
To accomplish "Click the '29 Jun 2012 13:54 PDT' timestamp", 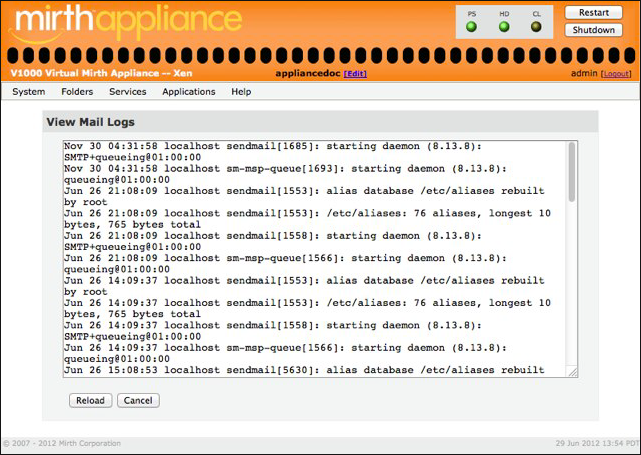I will pyautogui.click(x=597, y=443).
